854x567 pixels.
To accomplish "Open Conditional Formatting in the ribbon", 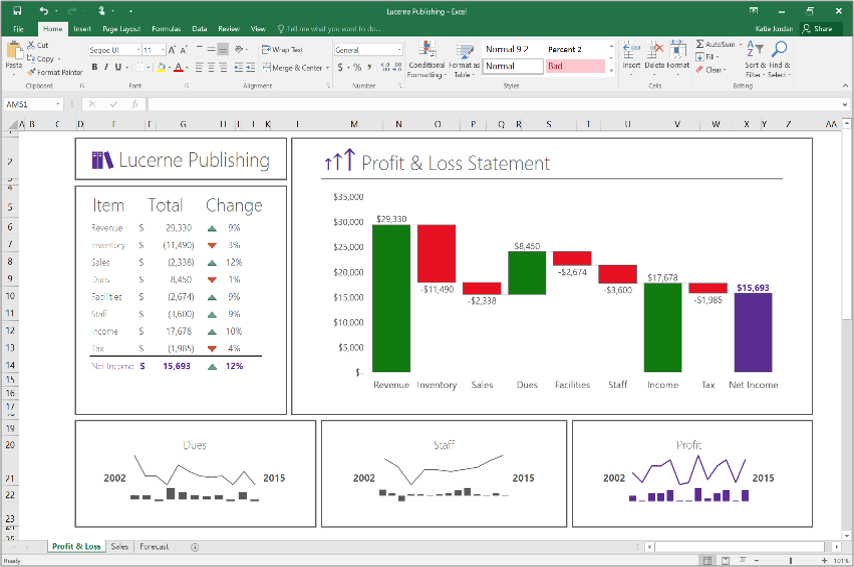I will click(426, 58).
